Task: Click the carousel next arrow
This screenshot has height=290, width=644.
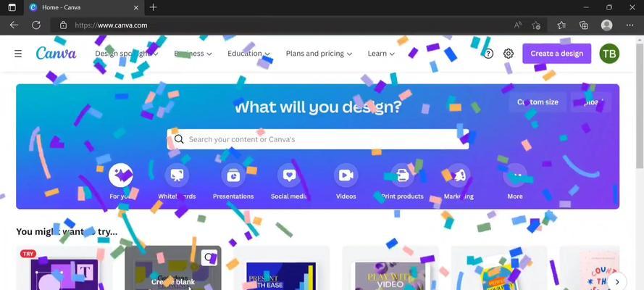Action: 617,282
